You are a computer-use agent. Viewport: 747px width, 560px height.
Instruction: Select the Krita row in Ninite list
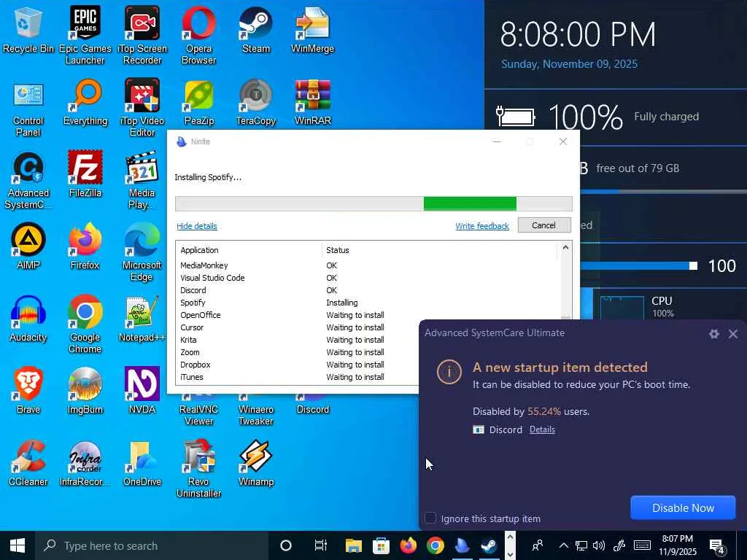point(298,340)
